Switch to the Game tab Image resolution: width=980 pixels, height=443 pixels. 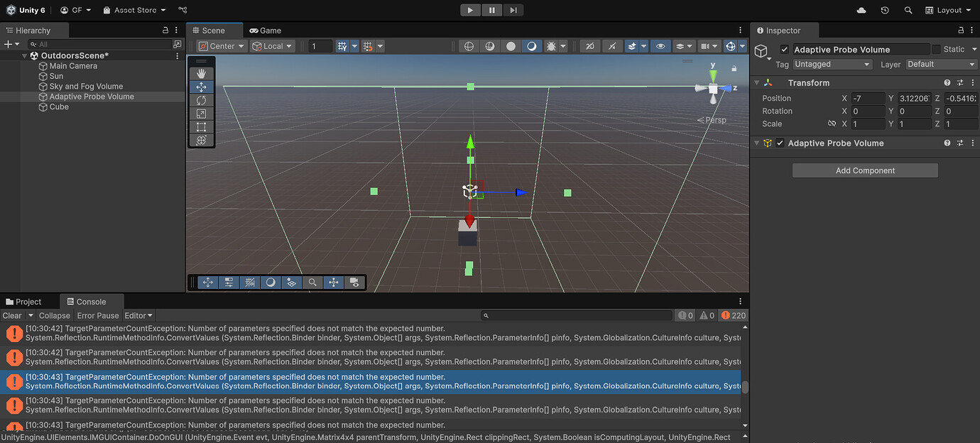(x=265, y=30)
